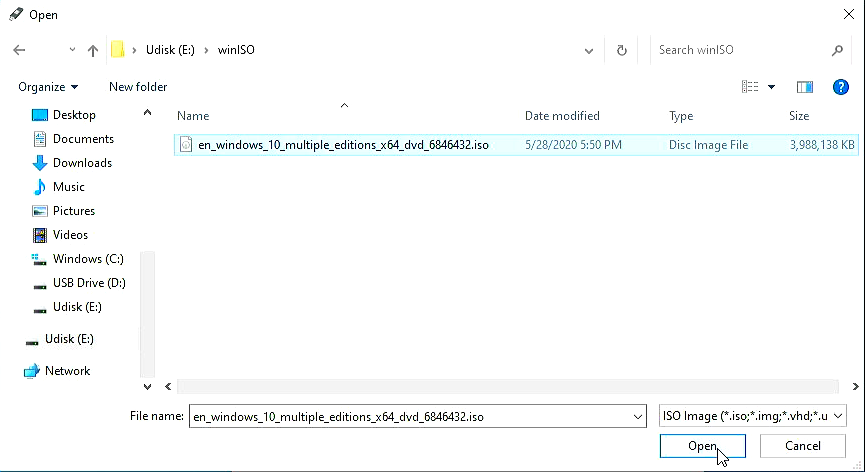Sort files by Date modified column
This screenshot has width=865, height=472.
pos(562,116)
